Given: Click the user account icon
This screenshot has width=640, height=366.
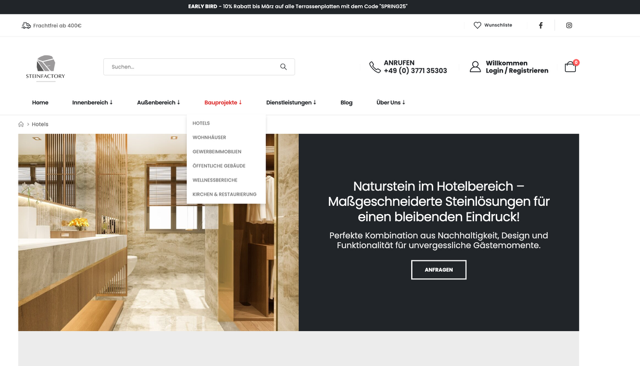Looking at the screenshot, I should (475, 67).
